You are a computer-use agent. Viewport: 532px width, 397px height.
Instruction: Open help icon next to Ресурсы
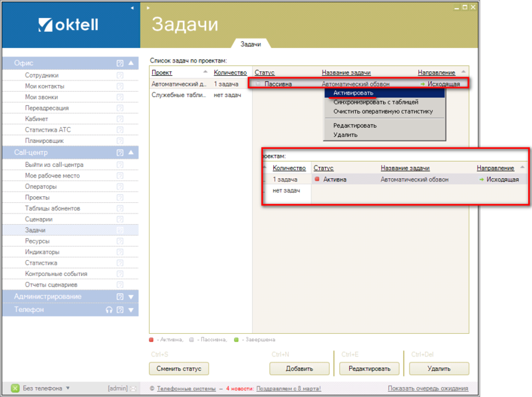120,241
